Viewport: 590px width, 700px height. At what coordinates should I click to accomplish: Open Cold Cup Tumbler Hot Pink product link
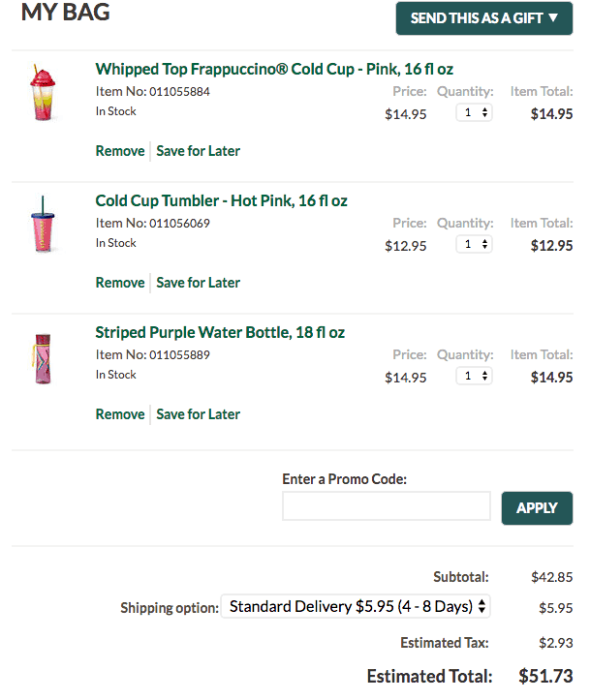(x=221, y=200)
